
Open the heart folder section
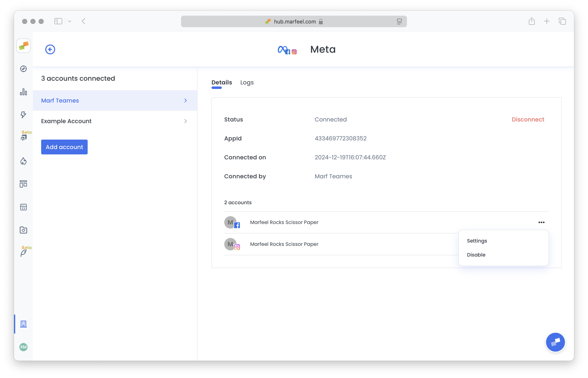(23, 230)
